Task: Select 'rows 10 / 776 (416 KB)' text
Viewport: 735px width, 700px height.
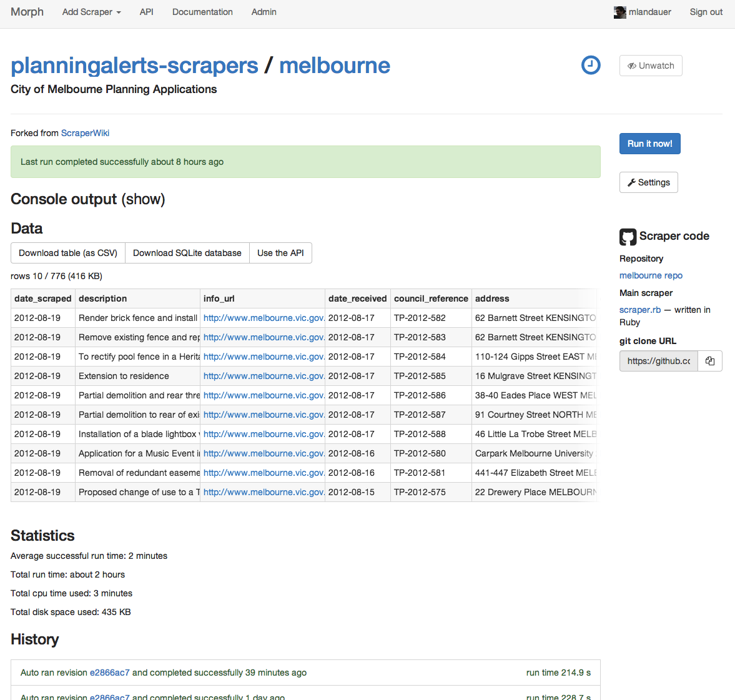Action: [56, 276]
